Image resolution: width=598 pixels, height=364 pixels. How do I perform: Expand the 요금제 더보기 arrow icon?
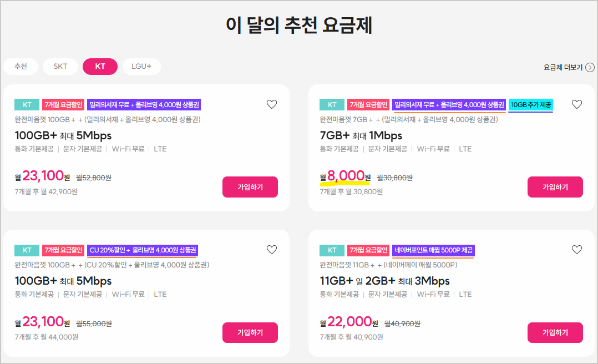click(x=590, y=68)
